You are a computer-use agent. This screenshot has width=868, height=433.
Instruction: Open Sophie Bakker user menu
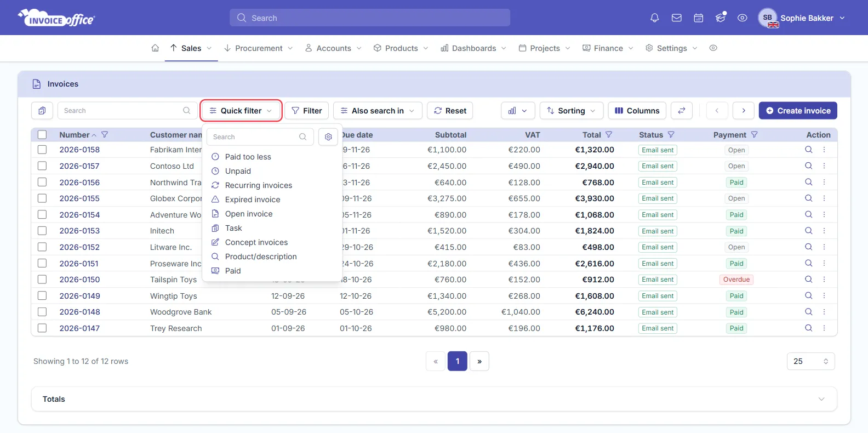click(x=802, y=18)
